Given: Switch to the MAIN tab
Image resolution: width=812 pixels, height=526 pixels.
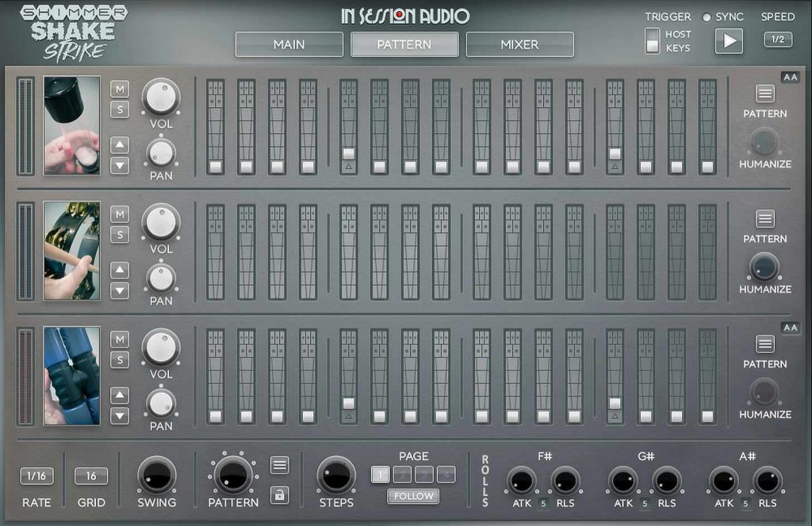Looking at the screenshot, I should (x=289, y=44).
